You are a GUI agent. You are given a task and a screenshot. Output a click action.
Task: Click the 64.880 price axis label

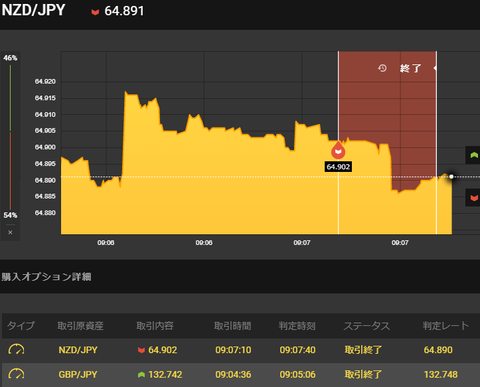[45, 213]
